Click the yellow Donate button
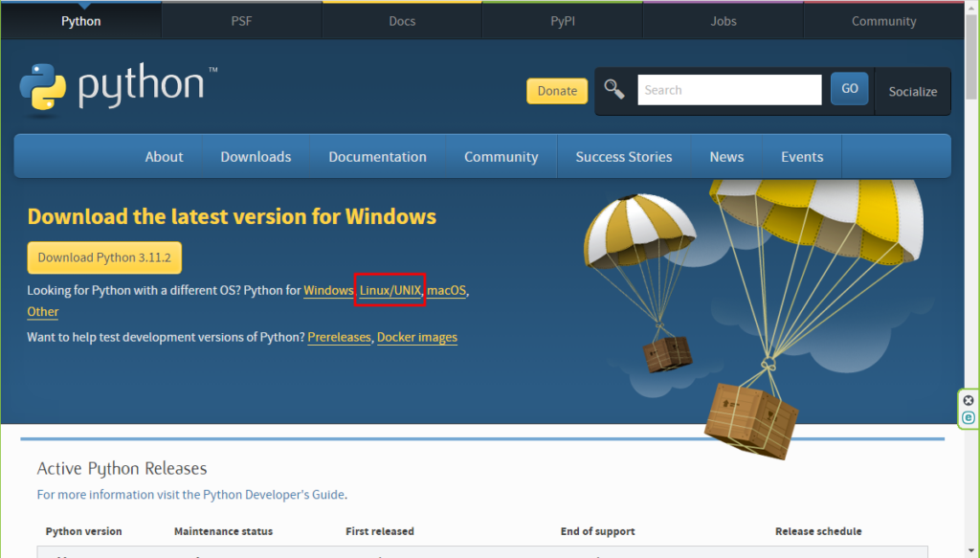Screen dimensions: 980x558 tap(557, 90)
